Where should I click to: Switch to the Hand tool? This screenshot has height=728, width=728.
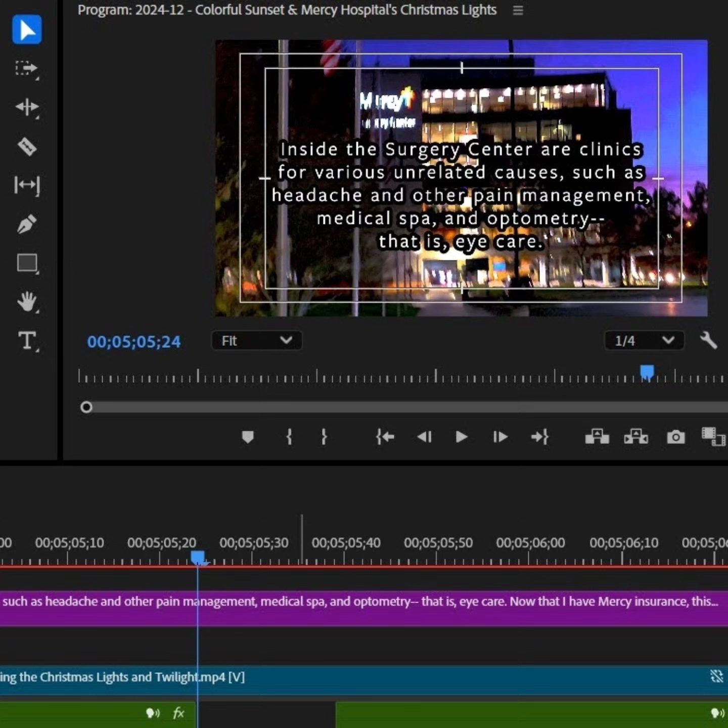click(x=27, y=302)
